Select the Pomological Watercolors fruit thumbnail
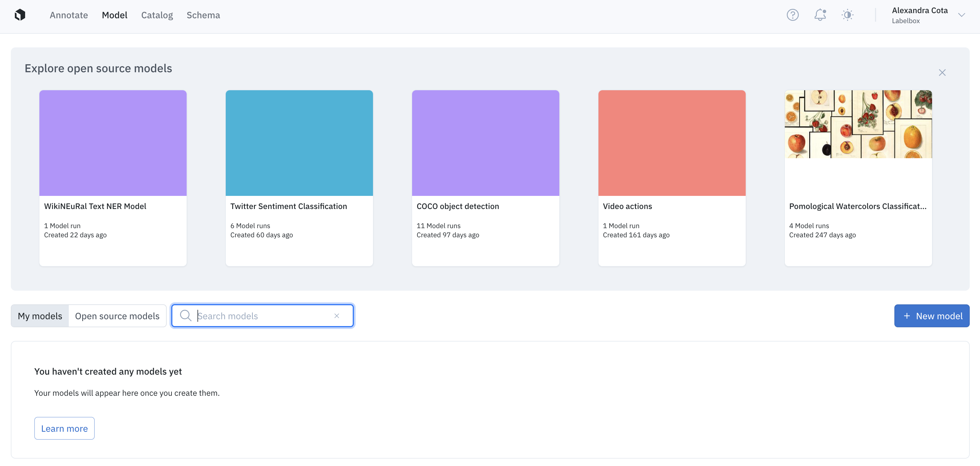The height and width of the screenshot is (466, 980). (x=858, y=124)
